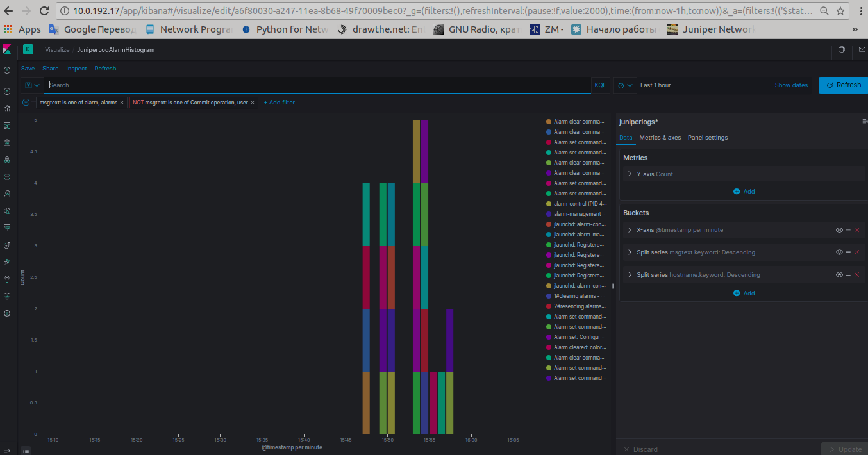
Task: Open Logs icon in sidebar
Action: pos(7,211)
